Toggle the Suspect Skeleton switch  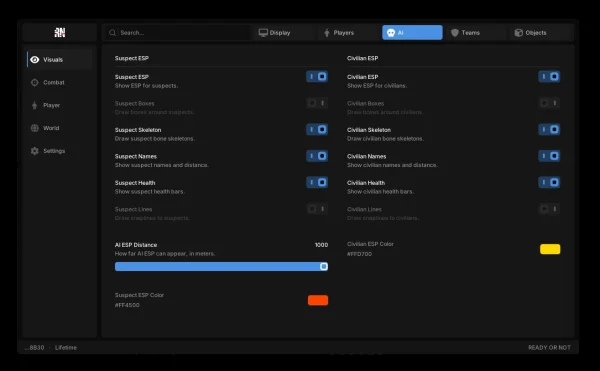[x=317, y=129]
